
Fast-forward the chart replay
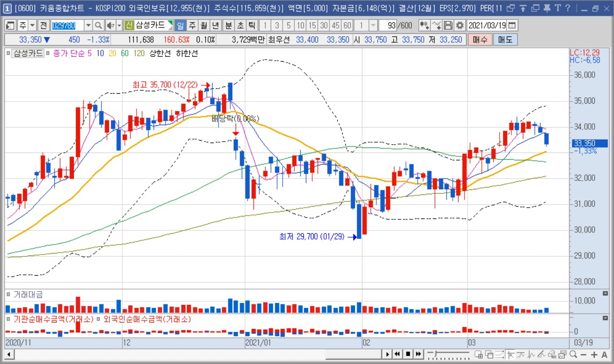pyautogui.click(x=418, y=354)
